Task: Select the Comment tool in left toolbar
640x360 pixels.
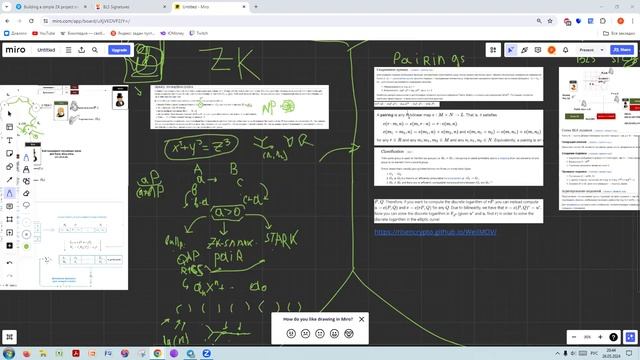Action: (9, 206)
